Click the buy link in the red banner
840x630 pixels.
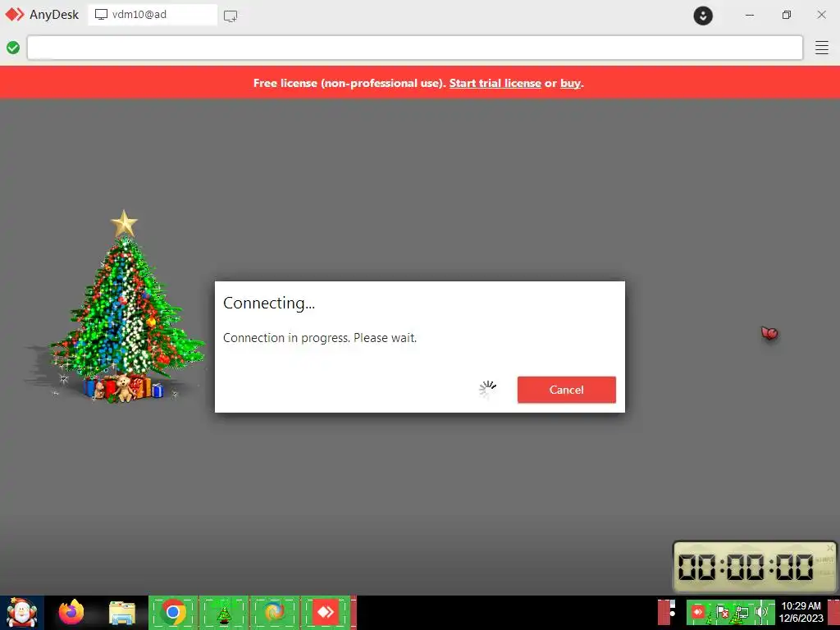[570, 83]
